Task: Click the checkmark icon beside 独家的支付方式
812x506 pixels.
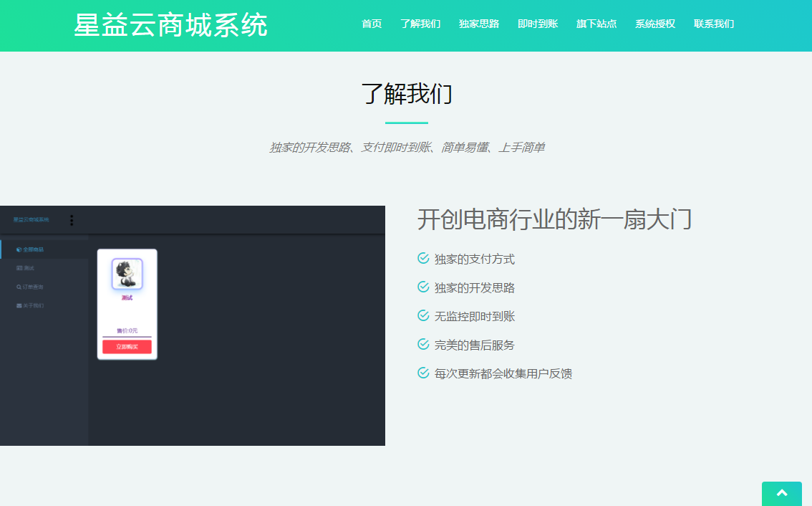Action: click(422, 258)
